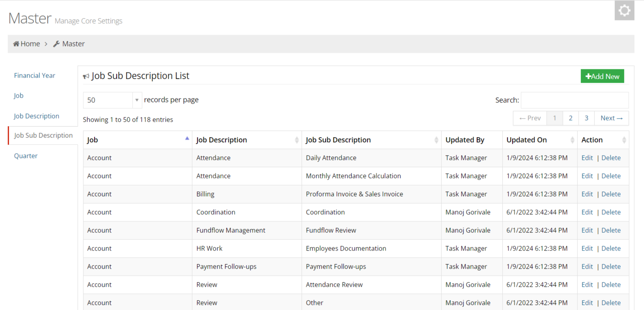This screenshot has height=310, width=644.
Task: Delete the Monthly Attendance Calculation row
Action: 611,176
